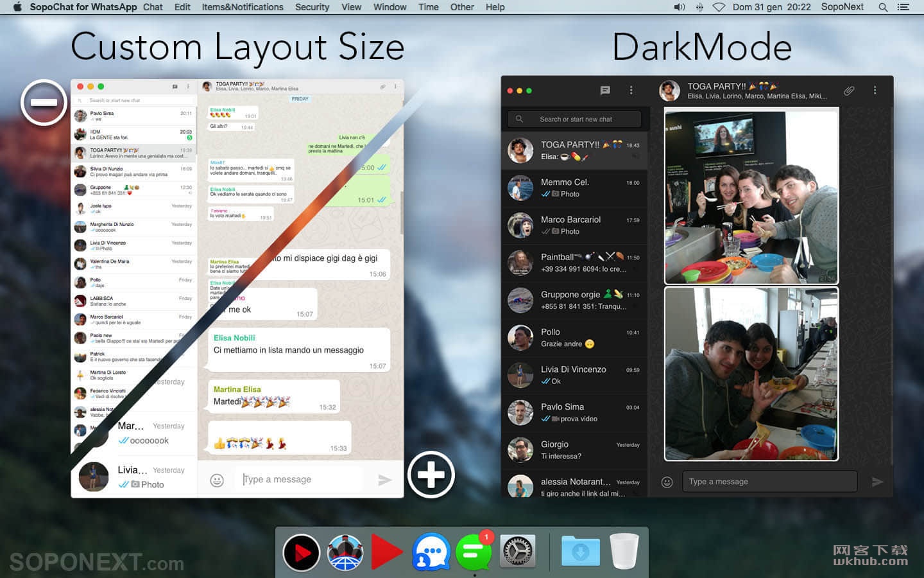This screenshot has width=924, height=578.
Task: Open System Preferences gear in dock
Action: [517, 552]
